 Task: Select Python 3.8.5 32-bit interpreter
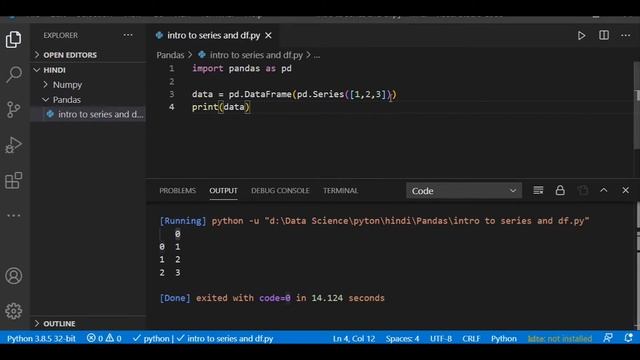[x=41, y=338]
